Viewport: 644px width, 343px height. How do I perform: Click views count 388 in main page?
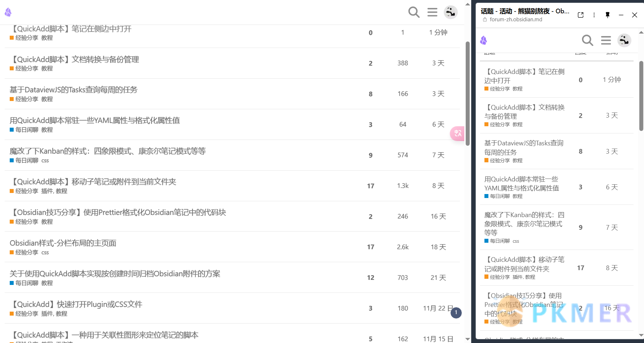[x=403, y=63]
